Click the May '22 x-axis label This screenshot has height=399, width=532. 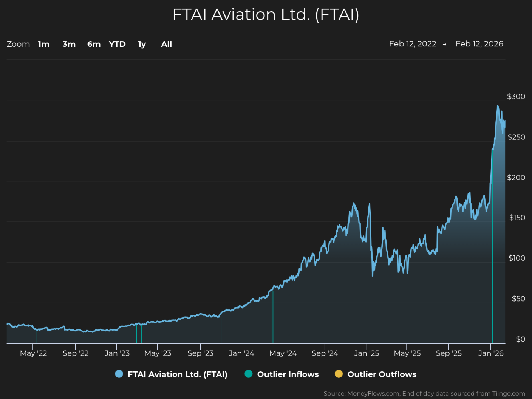click(33, 353)
